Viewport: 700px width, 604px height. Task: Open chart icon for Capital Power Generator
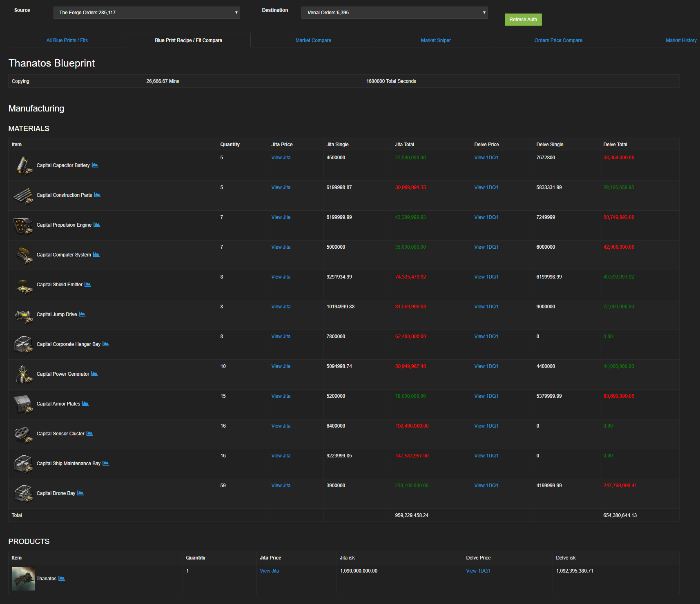(x=94, y=374)
